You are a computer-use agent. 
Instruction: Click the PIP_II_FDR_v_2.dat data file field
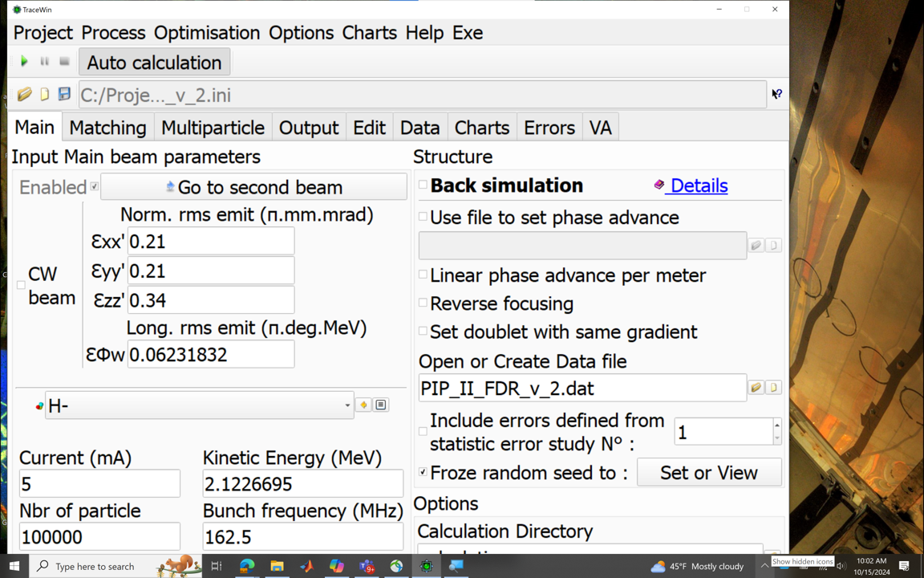click(582, 388)
